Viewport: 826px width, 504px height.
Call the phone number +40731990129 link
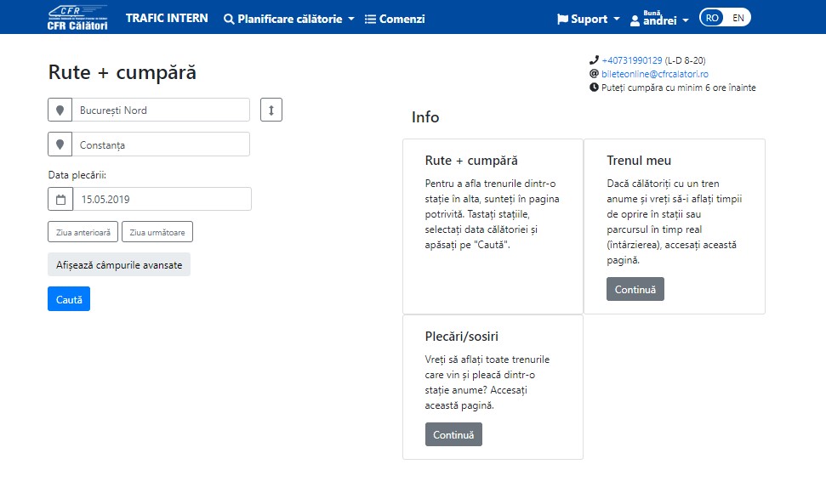tap(631, 60)
